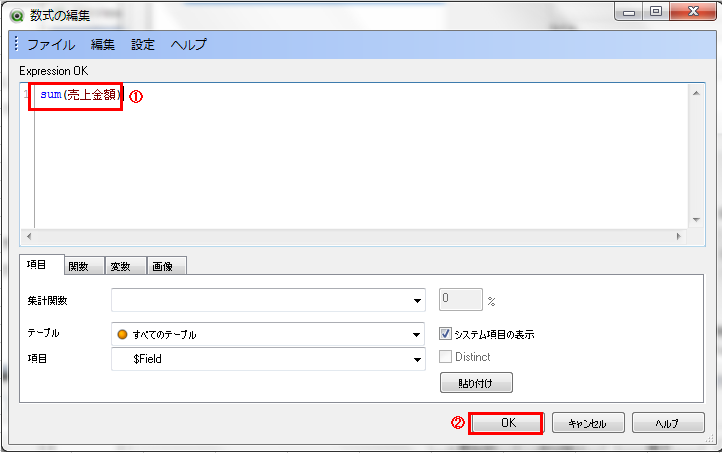The width and height of the screenshot is (722, 453).
Task: Click the Expression OK status text
Action: 53,71
